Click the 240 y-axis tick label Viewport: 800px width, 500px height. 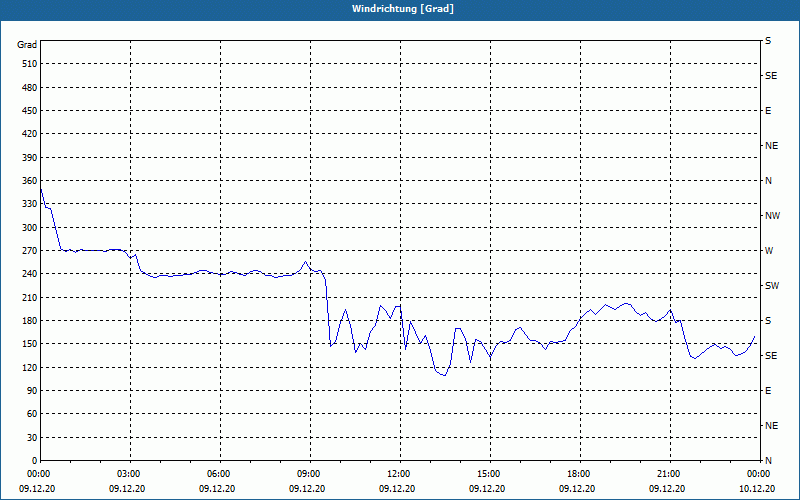point(30,274)
